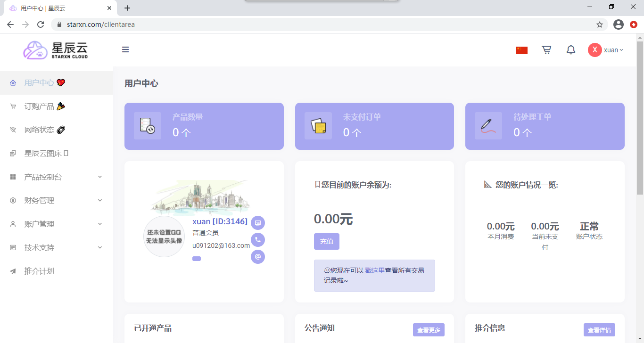Close the 用户中心 browser tab

109,8
